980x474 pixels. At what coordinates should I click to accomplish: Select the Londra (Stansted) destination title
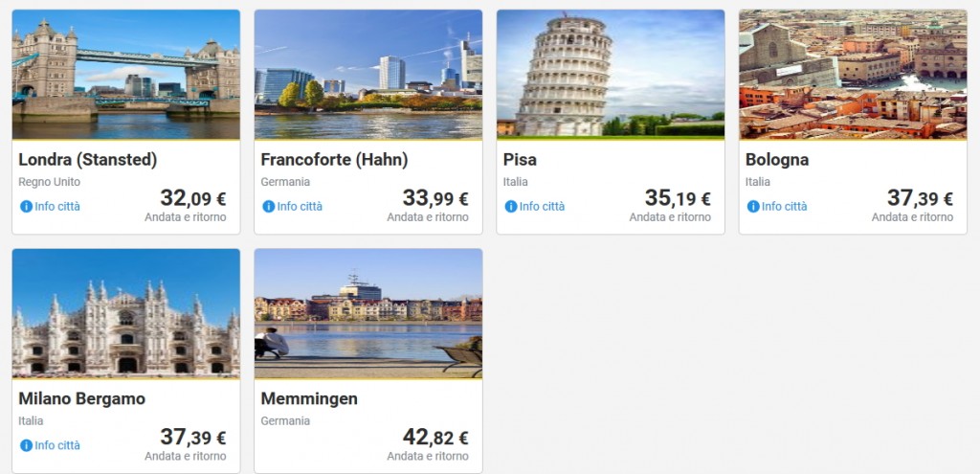pyautogui.click(x=88, y=160)
